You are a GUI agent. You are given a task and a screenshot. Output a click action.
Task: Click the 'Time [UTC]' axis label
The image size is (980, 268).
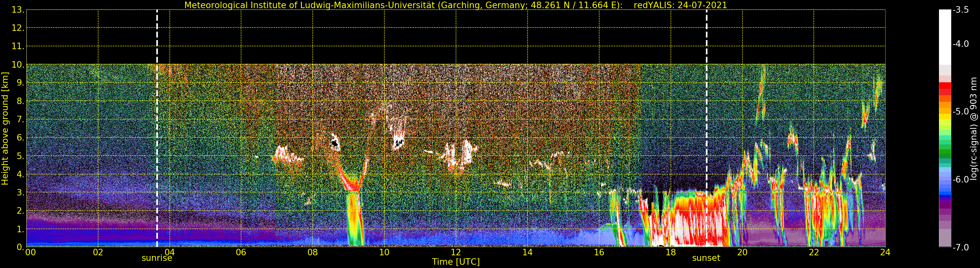coord(456,262)
